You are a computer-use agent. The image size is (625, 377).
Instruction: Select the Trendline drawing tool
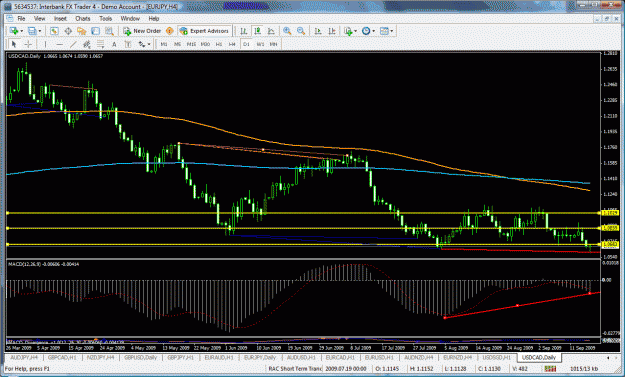pyautogui.click(x=73, y=44)
